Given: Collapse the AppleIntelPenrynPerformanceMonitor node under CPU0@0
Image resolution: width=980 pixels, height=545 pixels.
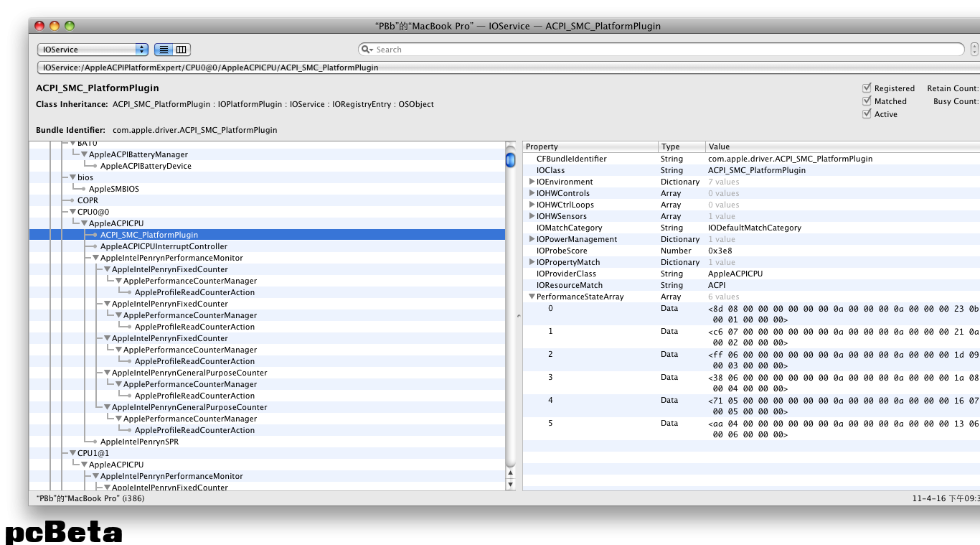Looking at the screenshot, I should (x=95, y=258).
